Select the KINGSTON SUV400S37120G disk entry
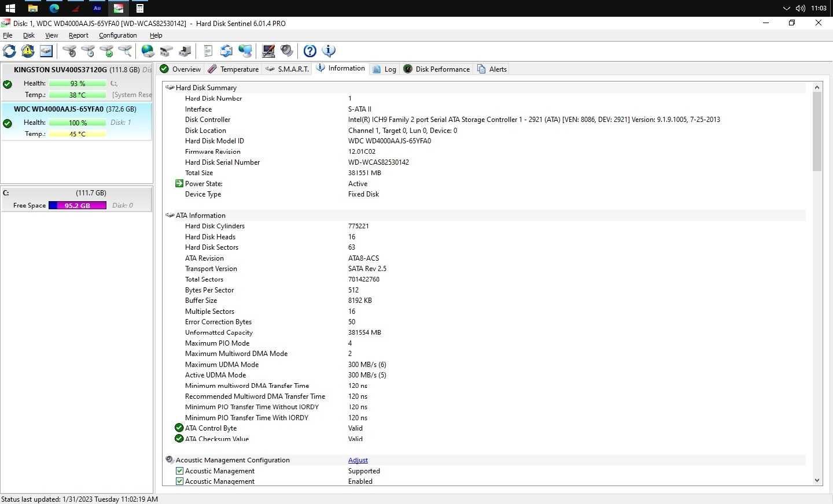This screenshot has width=833, height=504. pyautogui.click(x=76, y=82)
